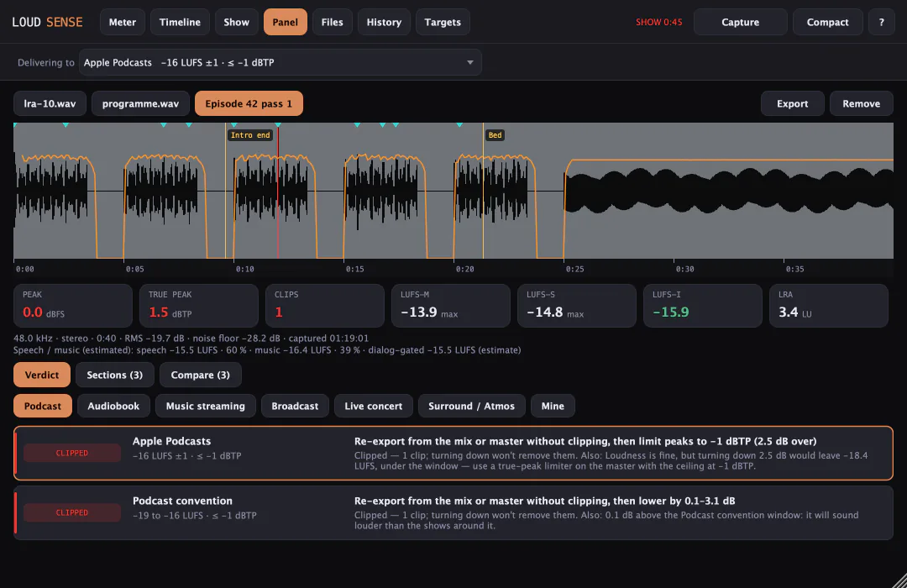
Task: Click the SHOW 0:45 timer text
Action: tap(659, 22)
